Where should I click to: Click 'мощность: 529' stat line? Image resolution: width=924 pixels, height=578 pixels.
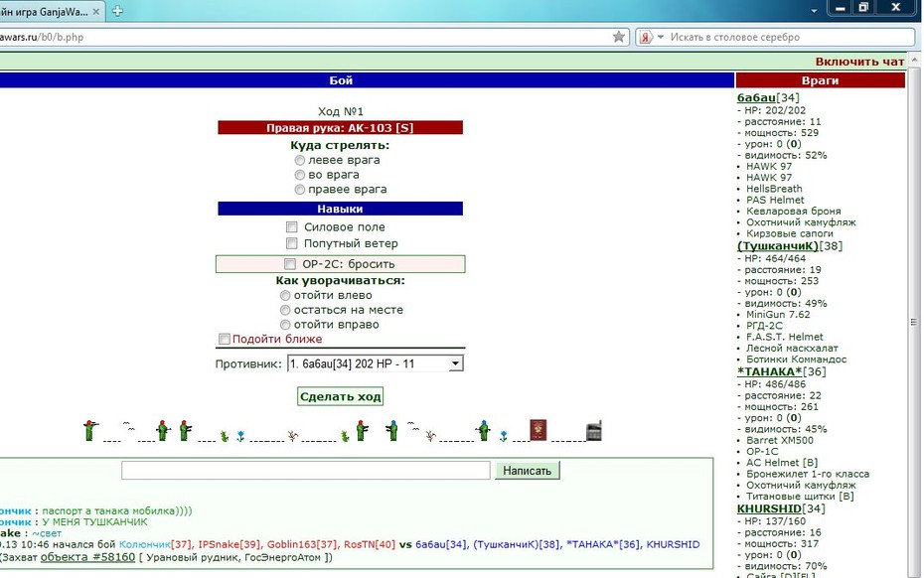tap(781, 132)
